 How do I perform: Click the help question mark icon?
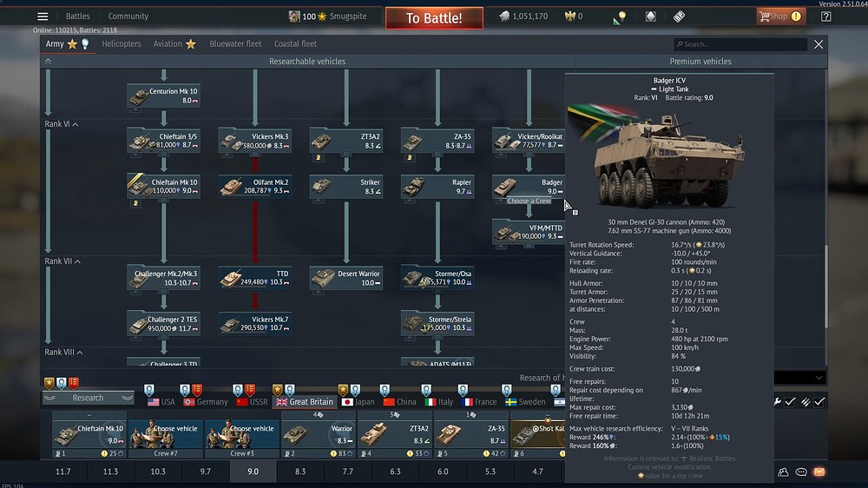point(825,16)
